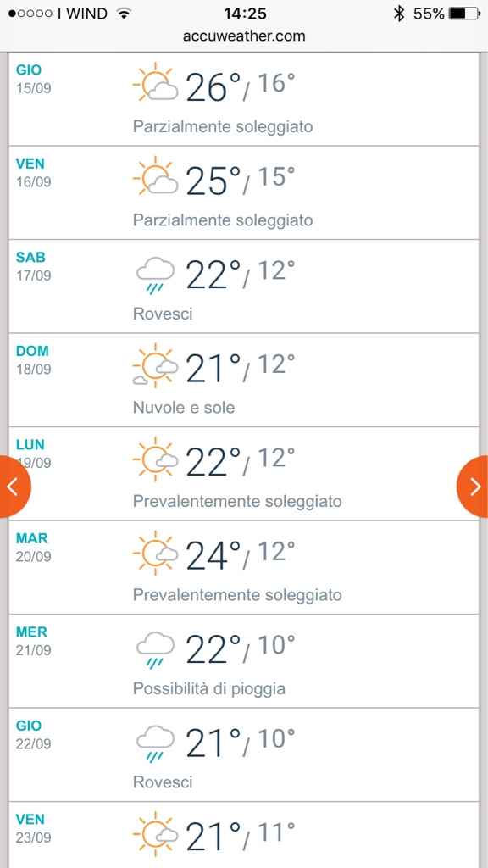Tap the 14:25 clock in the status bar

244,13
